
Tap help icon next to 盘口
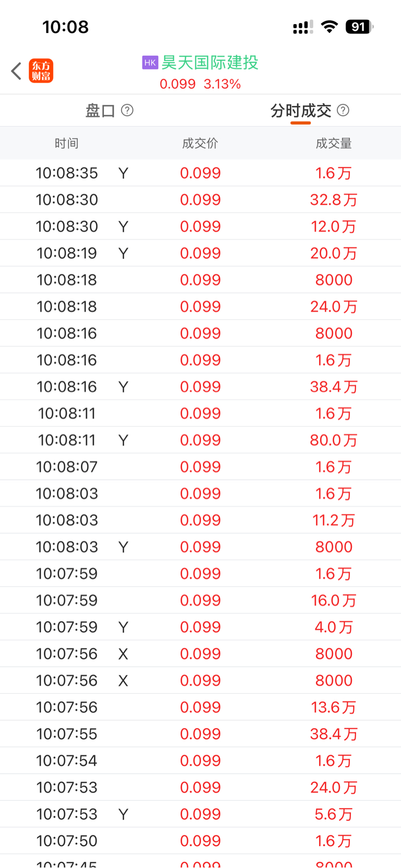coord(127,110)
